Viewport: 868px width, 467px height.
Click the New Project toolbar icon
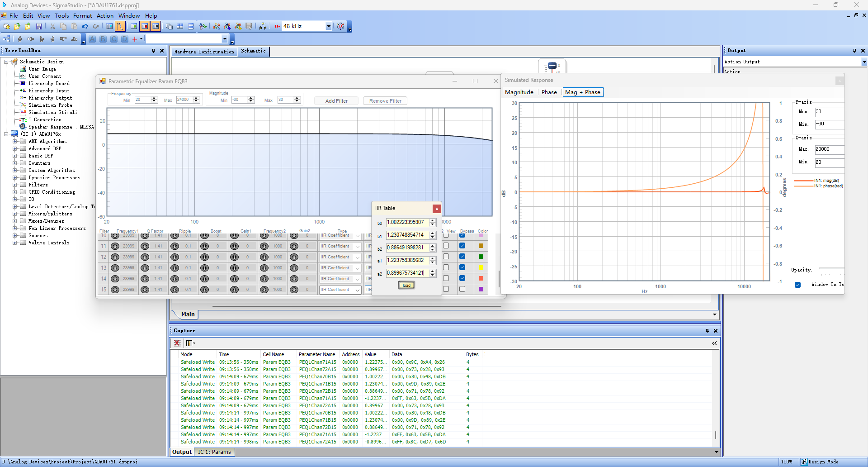pos(6,26)
